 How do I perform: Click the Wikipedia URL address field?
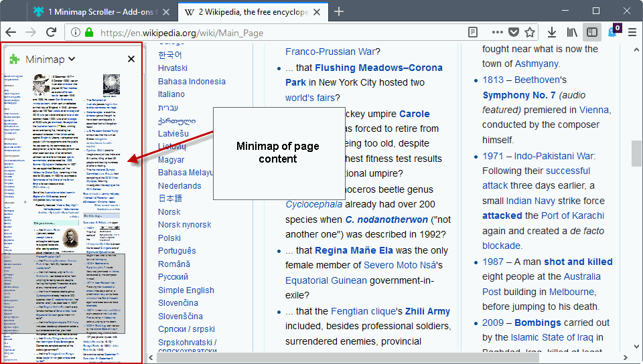click(268, 33)
